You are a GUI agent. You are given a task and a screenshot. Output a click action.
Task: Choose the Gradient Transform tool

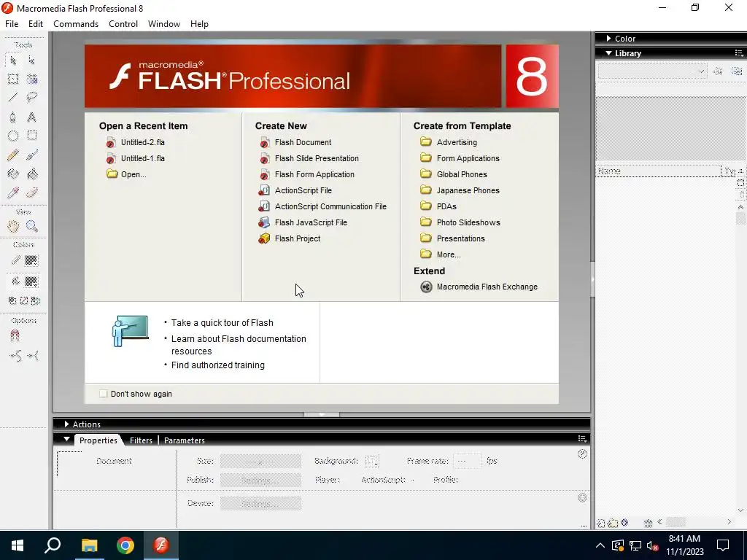point(32,79)
